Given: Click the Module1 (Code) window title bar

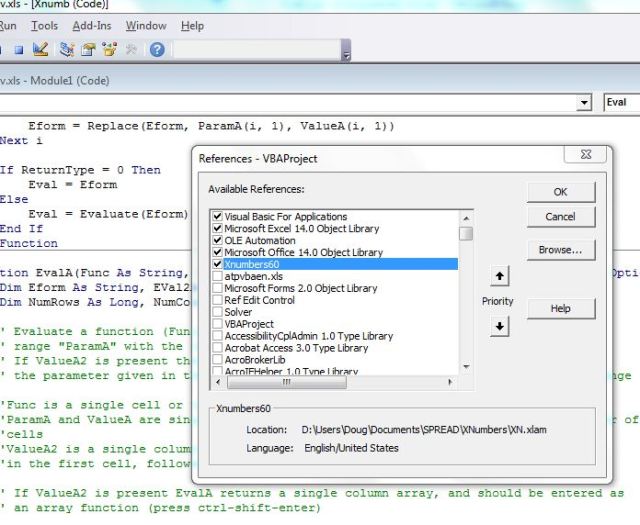Looking at the screenshot, I should click(x=320, y=80).
